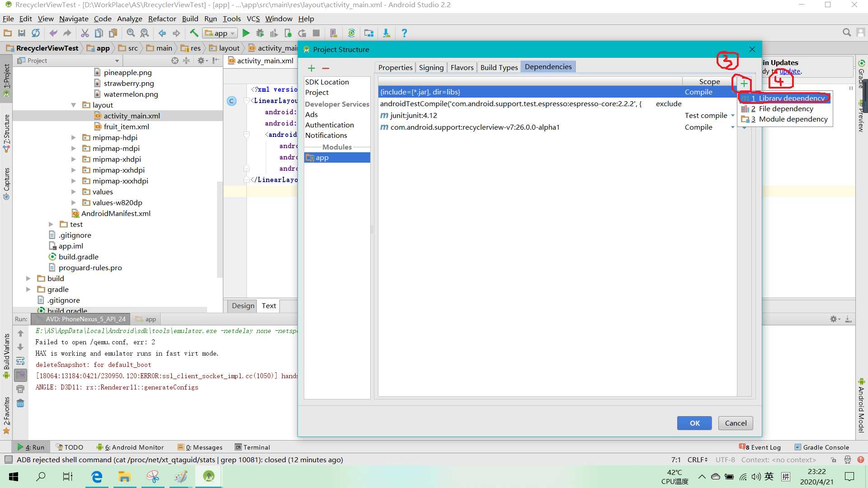
Task: Click the Cut scissors icon
Action: click(85, 33)
